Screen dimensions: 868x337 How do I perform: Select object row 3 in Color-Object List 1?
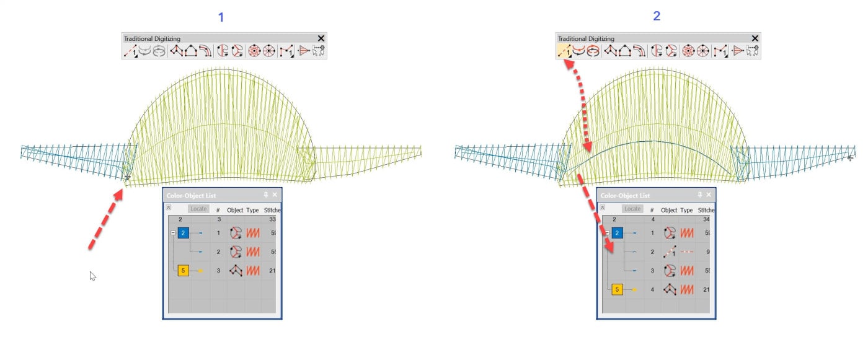pos(236,271)
